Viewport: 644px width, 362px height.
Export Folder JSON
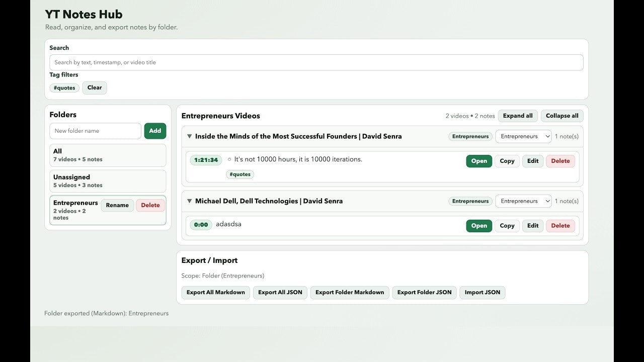pyautogui.click(x=425, y=292)
